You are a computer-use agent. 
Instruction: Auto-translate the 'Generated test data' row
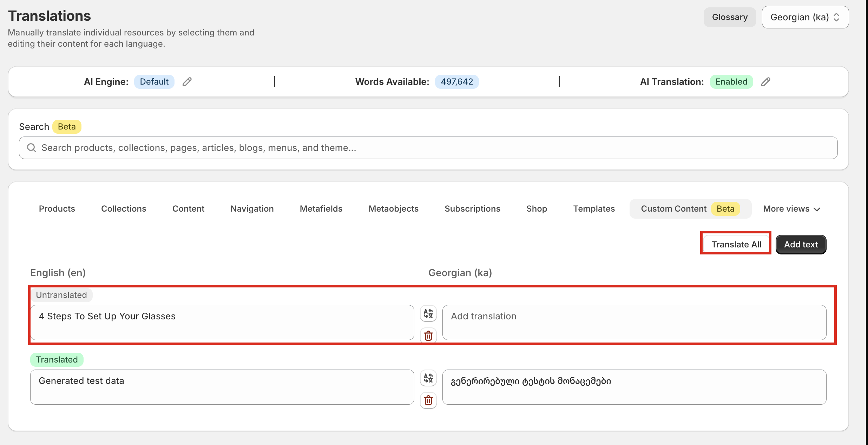point(428,378)
